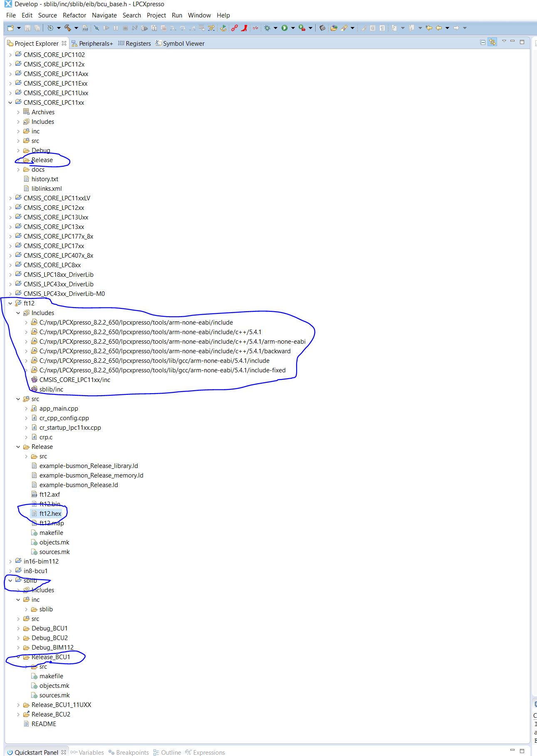Click the red boot icon
Viewport: 537px width, 756px height.
coord(244,28)
